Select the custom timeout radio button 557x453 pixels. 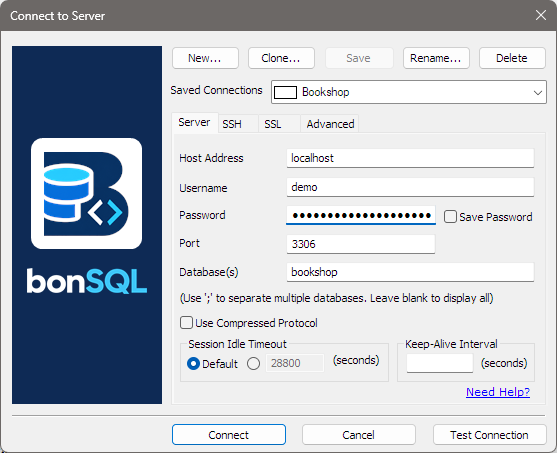coord(253,363)
